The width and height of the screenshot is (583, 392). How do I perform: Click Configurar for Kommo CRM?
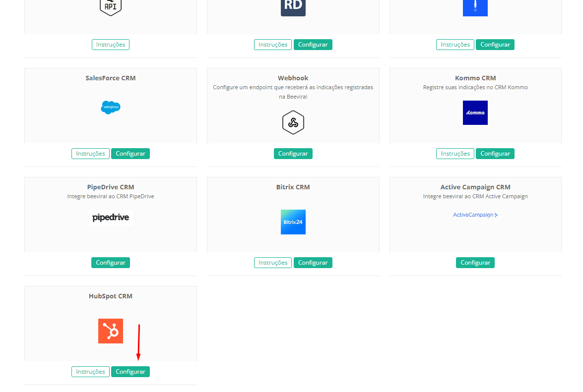[x=495, y=154]
